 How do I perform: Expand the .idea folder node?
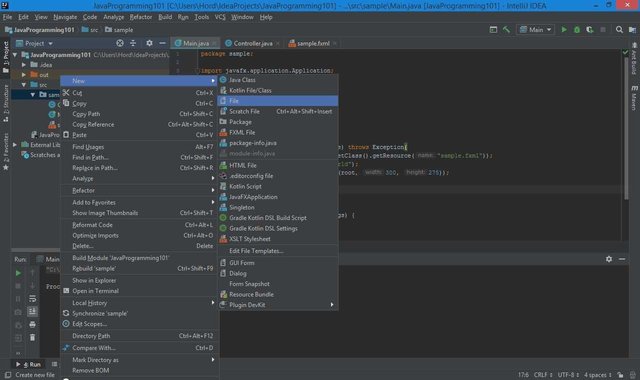pos(24,65)
